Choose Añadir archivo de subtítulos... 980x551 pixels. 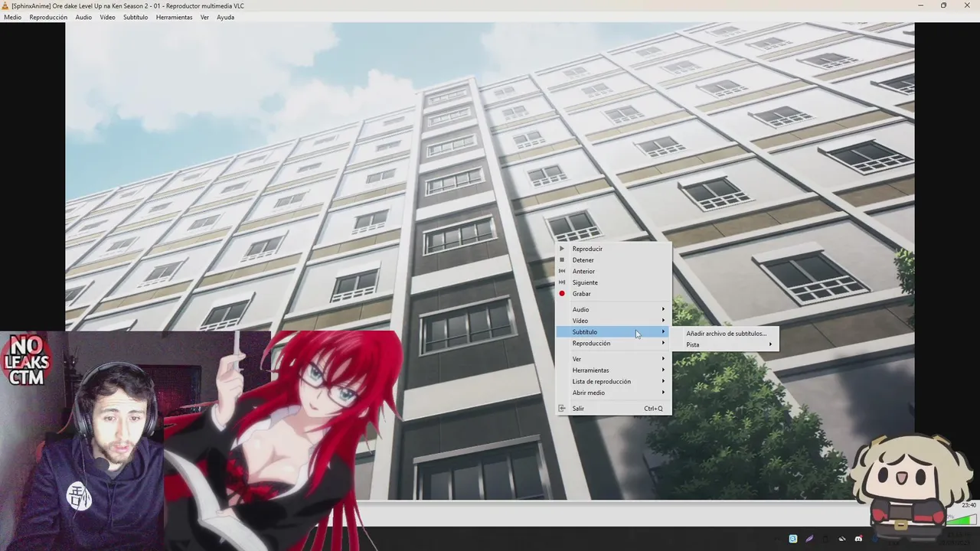tap(726, 334)
